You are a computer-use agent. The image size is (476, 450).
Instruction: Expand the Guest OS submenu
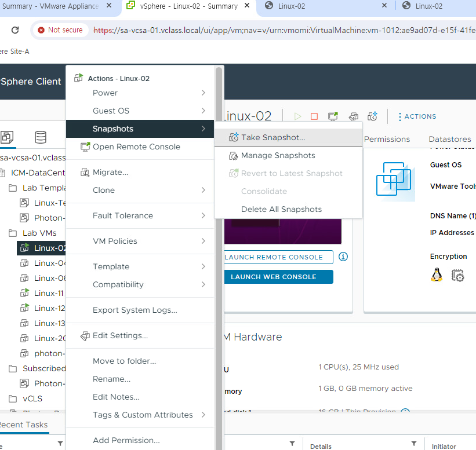click(140, 111)
